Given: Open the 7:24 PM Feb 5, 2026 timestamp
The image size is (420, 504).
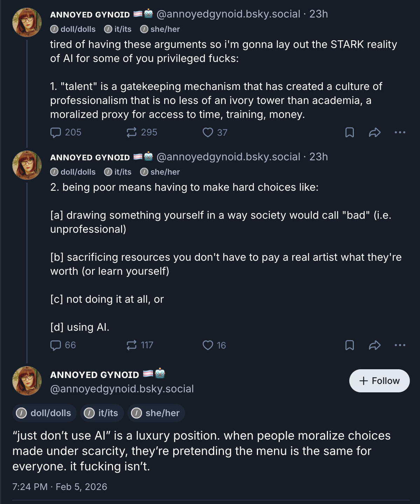Looking at the screenshot, I should (x=60, y=487).
